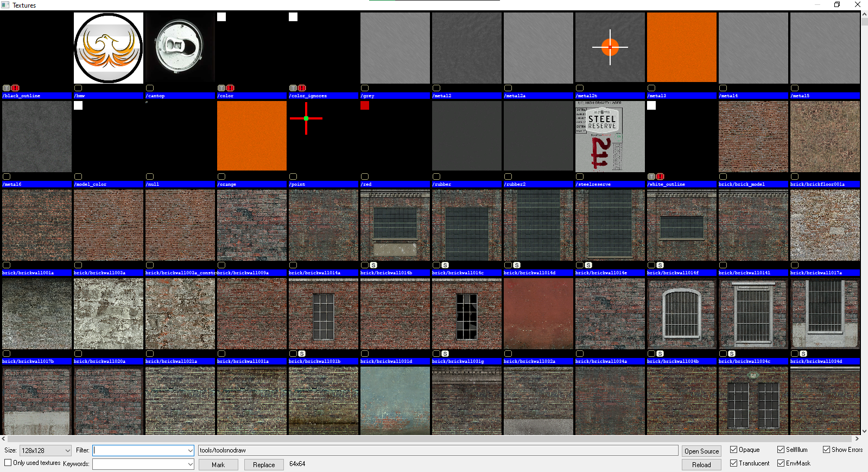Uncheck the Show Errors option
The image size is (868, 472).
(827, 450)
